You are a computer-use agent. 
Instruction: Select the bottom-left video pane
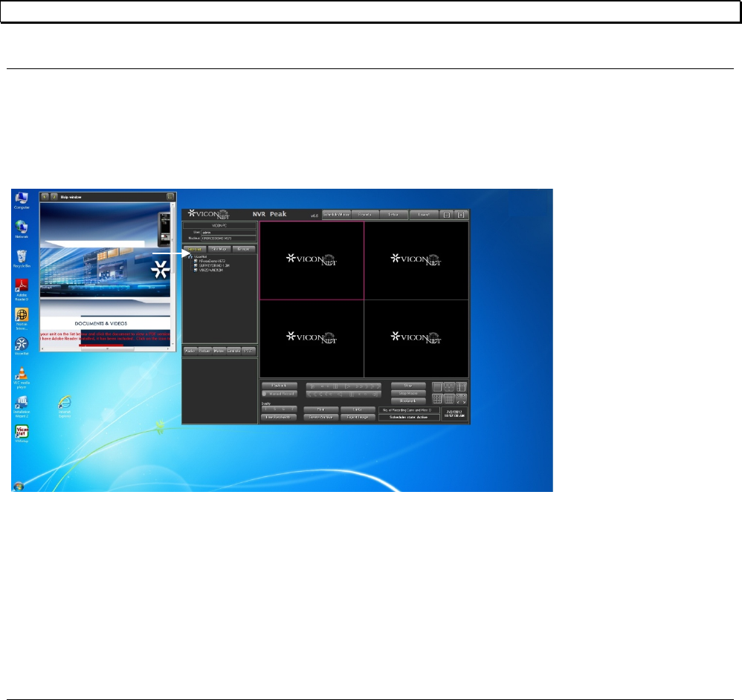pyautogui.click(x=312, y=339)
